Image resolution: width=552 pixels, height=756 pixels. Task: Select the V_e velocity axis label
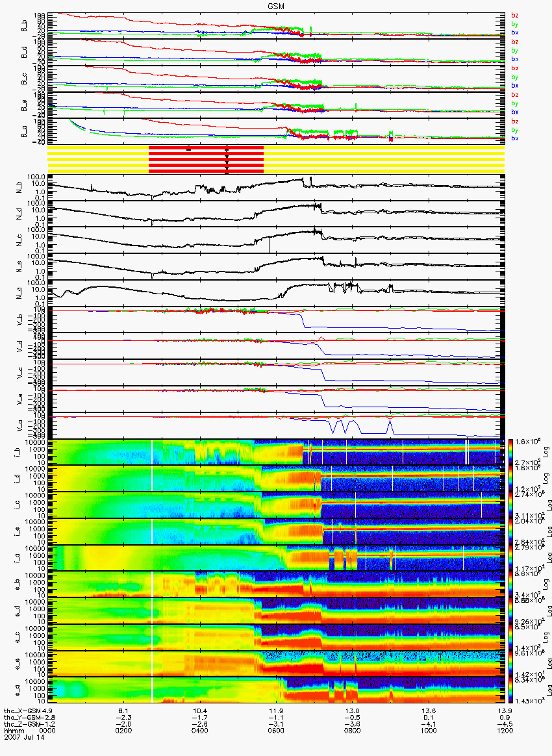[19, 399]
